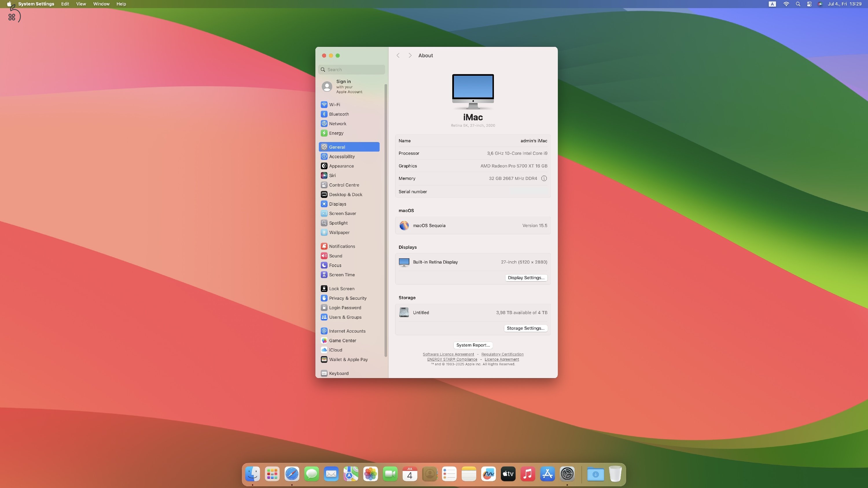The height and width of the screenshot is (488, 868).
Task: Open iCloud settings
Action: click(x=349, y=350)
